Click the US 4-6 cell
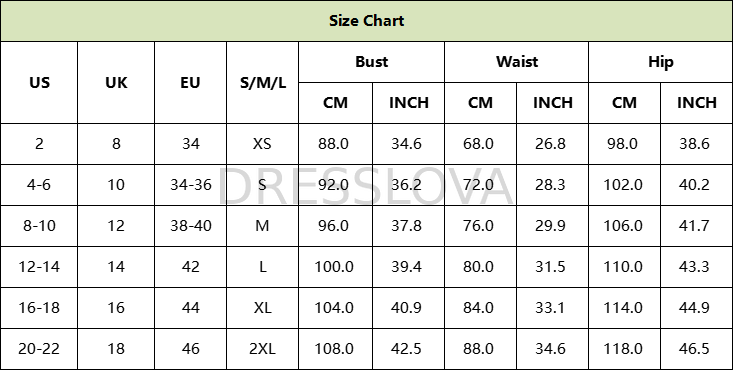The width and height of the screenshot is (734, 371). [39, 185]
